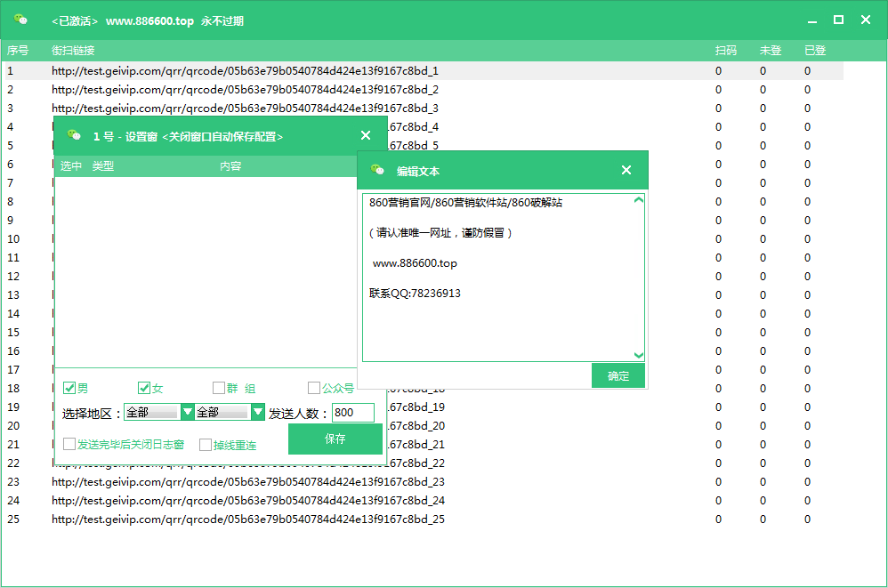Toggle the 男 checkbox

69,388
